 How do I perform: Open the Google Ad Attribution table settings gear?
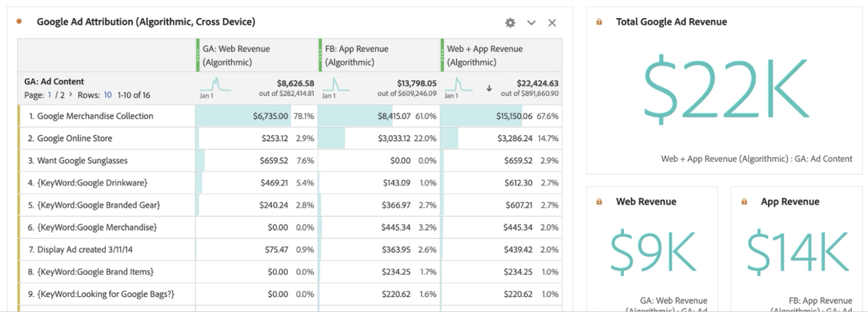(510, 23)
